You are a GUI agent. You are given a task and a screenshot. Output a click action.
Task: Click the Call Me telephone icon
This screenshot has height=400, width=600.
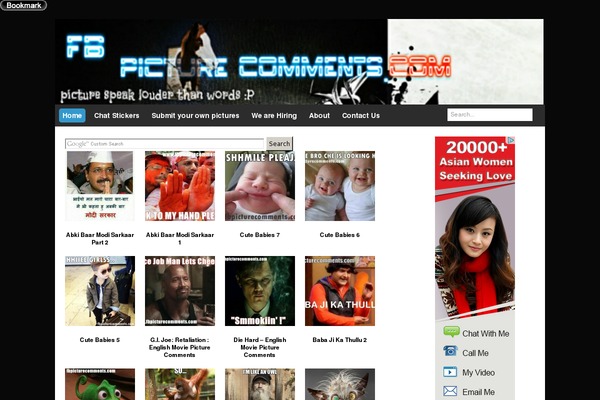pyautogui.click(x=450, y=351)
